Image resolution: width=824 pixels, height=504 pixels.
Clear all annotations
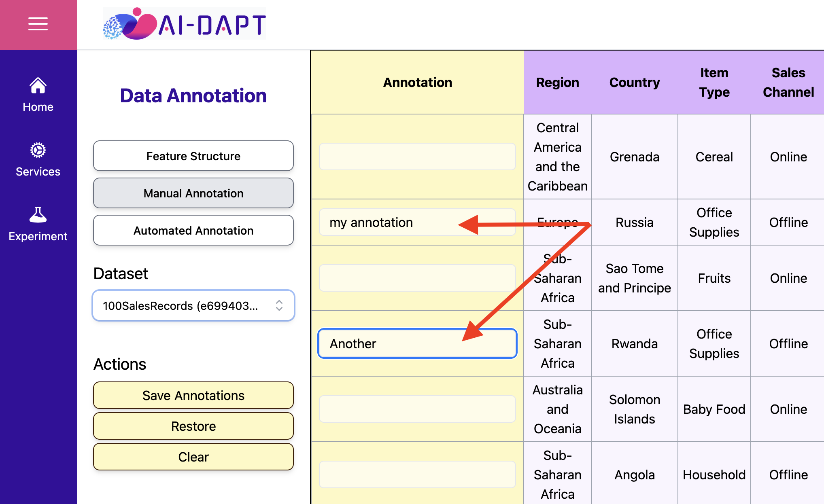coord(193,457)
